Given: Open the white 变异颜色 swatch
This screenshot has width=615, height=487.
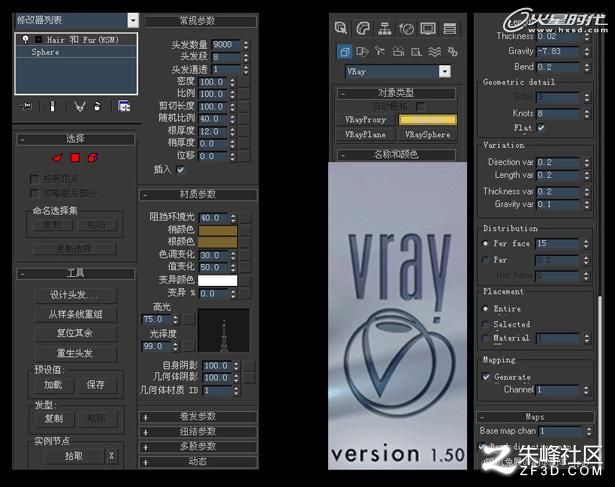Looking at the screenshot, I should (218, 280).
